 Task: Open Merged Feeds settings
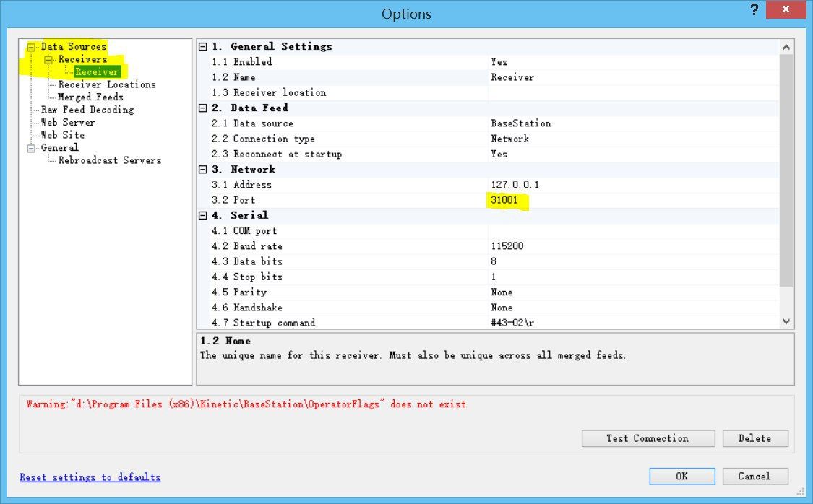point(90,97)
